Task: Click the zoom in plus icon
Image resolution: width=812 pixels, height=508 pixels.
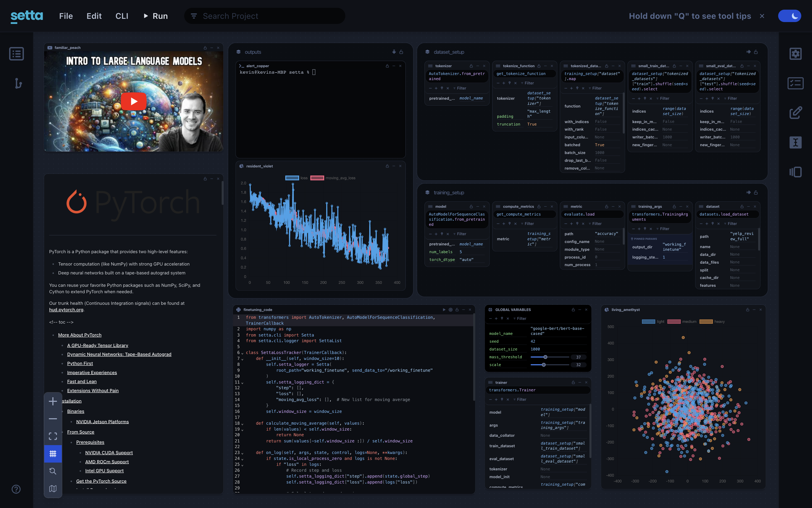Action: [x=53, y=401]
